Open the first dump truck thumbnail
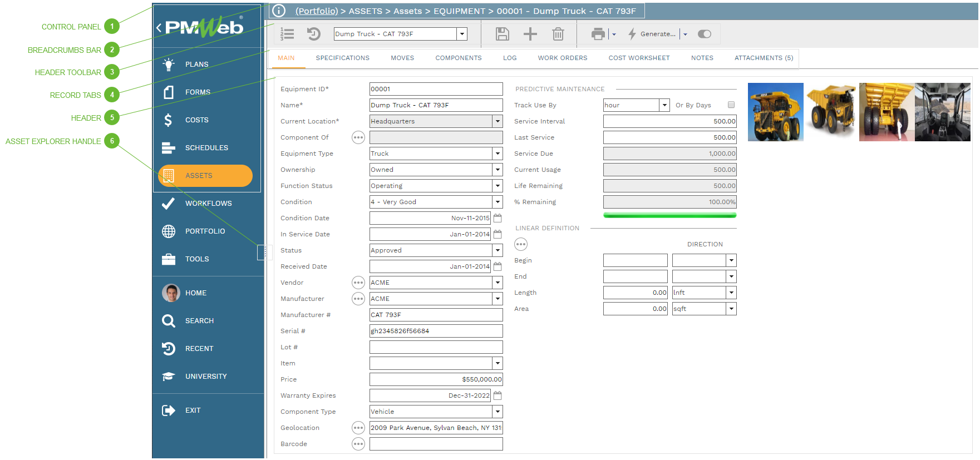 (x=775, y=112)
